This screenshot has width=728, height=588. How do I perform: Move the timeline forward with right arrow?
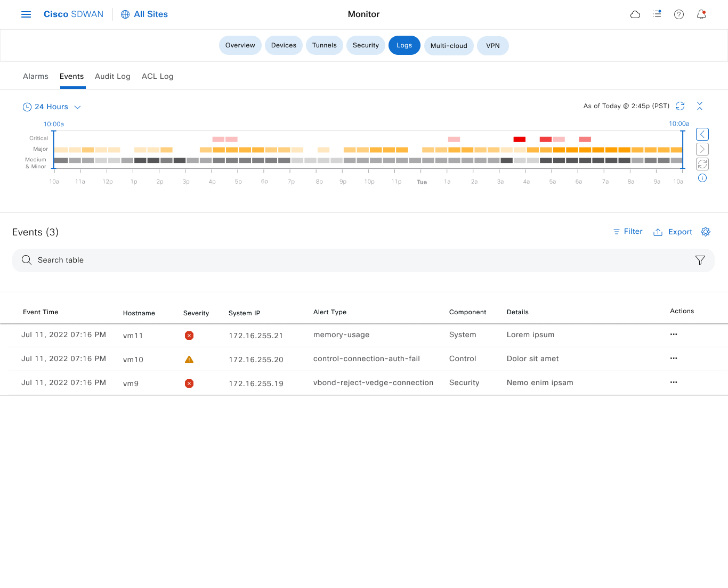[x=702, y=149]
